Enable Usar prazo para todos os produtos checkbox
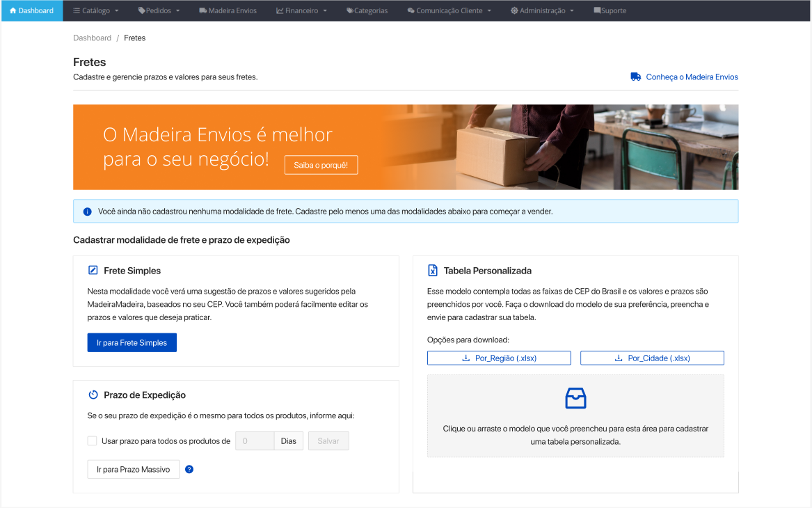Viewport: 812px width, 508px height. coord(92,440)
